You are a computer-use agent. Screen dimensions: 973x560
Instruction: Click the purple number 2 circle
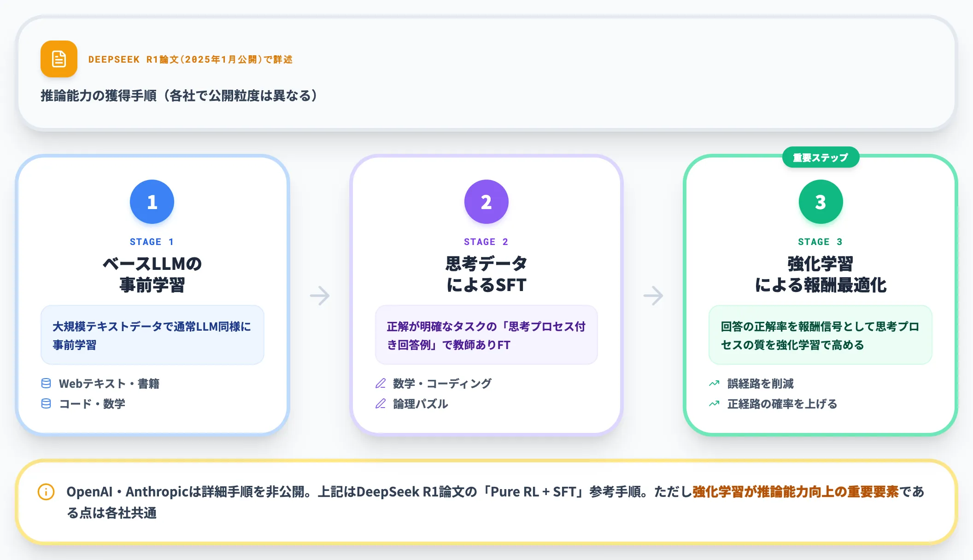tap(486, 202)
